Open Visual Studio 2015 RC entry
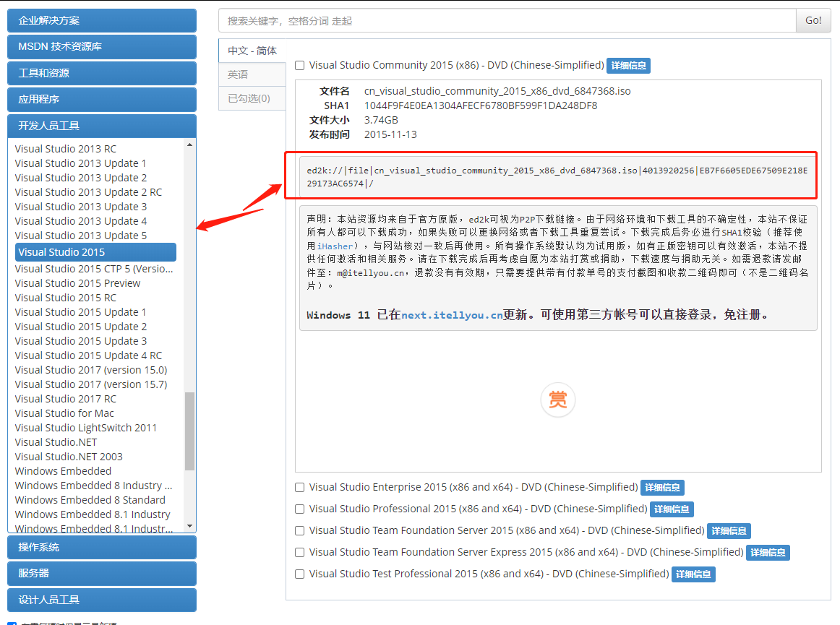The image size is (840, 625). [65, 298]
